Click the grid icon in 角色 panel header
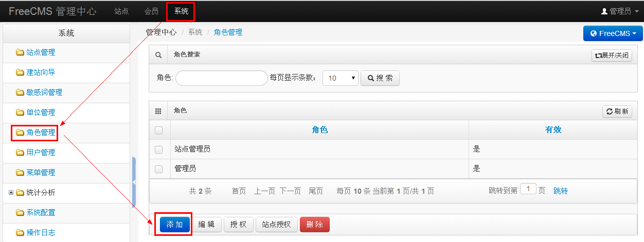Viewport: 644px width, 242px height. 158,111
